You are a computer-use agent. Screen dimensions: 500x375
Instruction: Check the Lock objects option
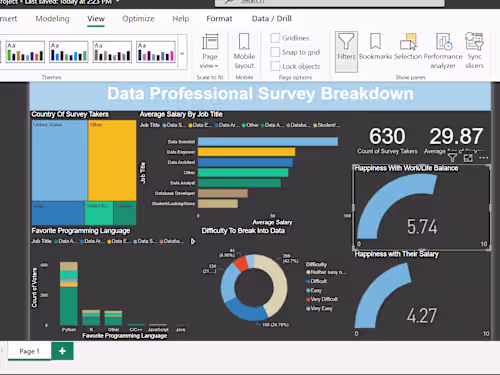pyautogui.click(x=275, y=66)
